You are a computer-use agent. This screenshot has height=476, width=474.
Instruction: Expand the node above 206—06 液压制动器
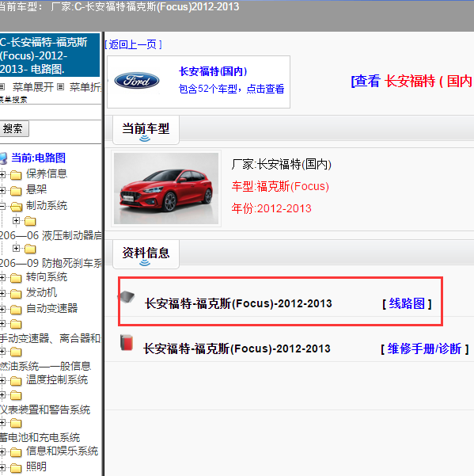[16, 220]
